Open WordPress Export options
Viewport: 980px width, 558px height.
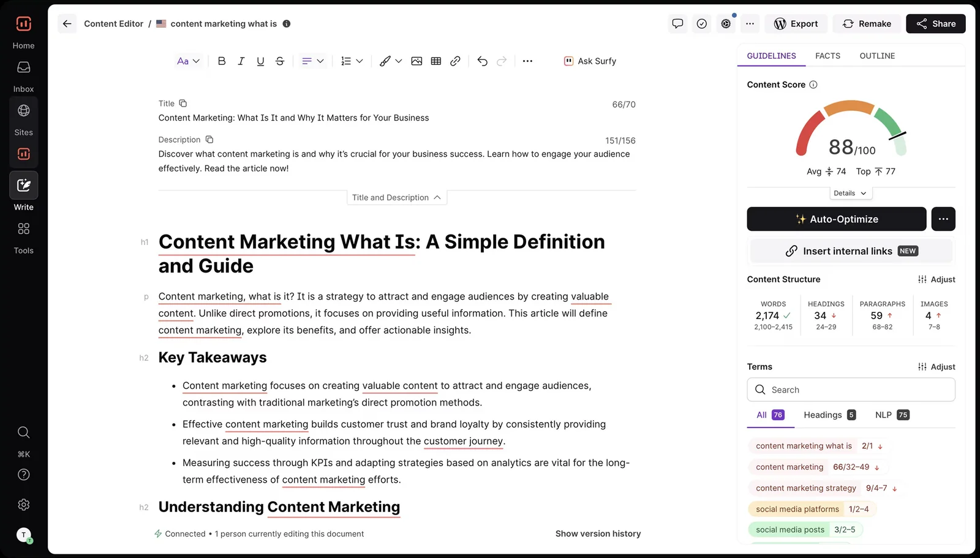click(796, 23)
